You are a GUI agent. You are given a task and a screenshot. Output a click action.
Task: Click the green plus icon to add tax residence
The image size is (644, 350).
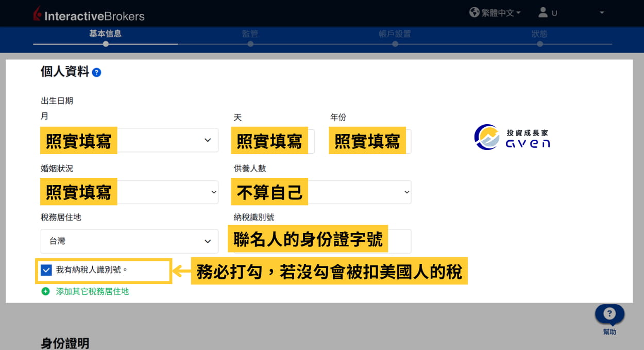coord(45,291)
